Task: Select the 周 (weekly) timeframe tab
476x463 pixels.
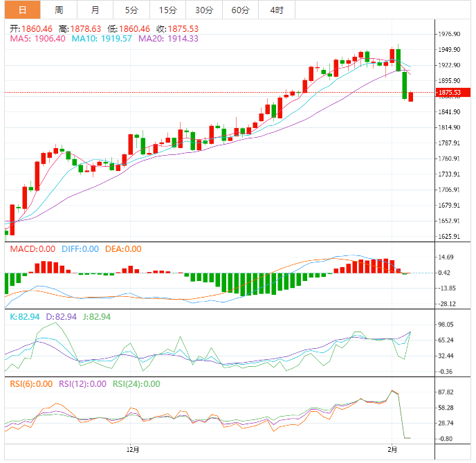Action: click(x=59, y=10)
